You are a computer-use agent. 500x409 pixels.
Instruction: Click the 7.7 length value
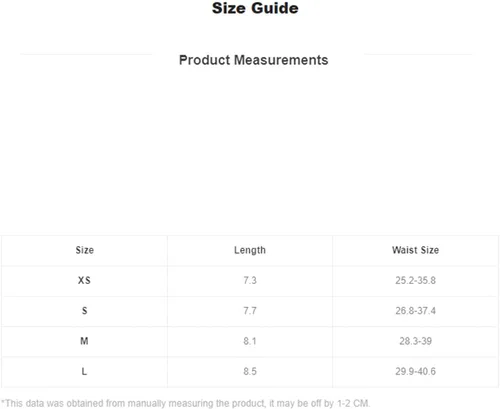[250, 311]
